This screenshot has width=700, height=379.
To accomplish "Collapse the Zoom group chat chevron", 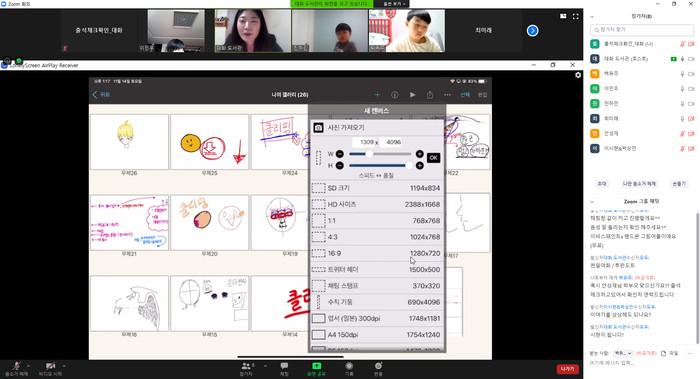I will [592, 201].
